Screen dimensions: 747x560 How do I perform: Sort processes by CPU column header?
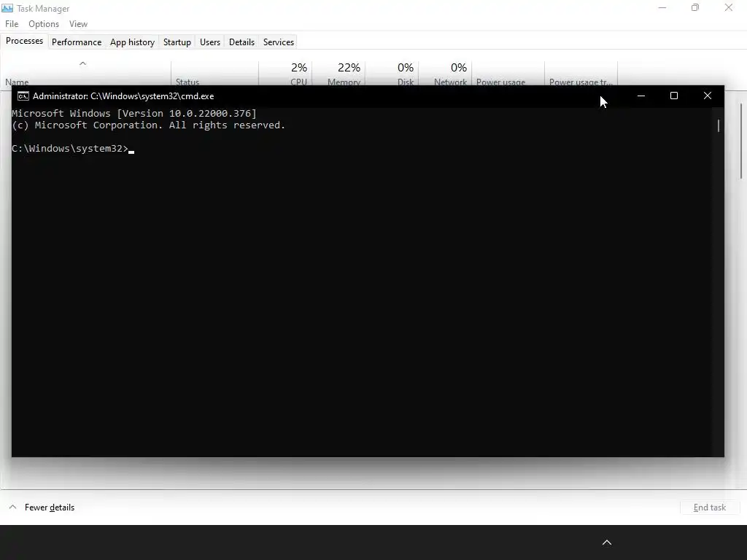pos(286,74)
